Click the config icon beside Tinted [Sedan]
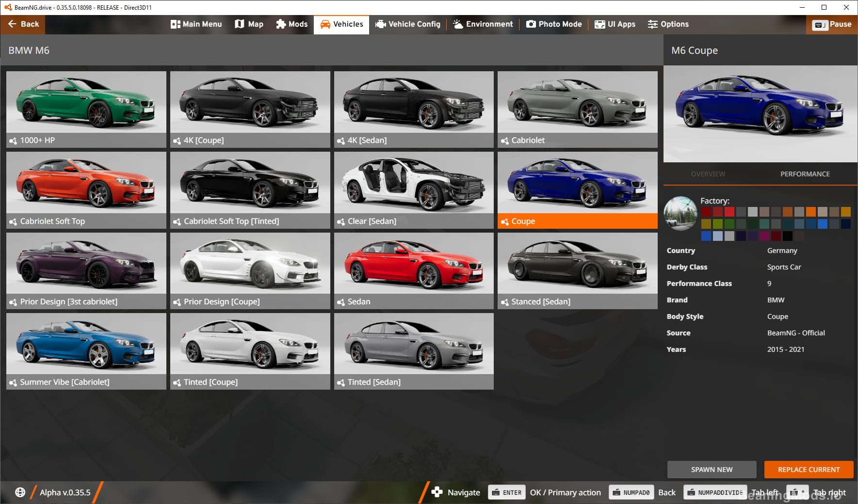This screenshot has width=858, height=504. [340, 382]
